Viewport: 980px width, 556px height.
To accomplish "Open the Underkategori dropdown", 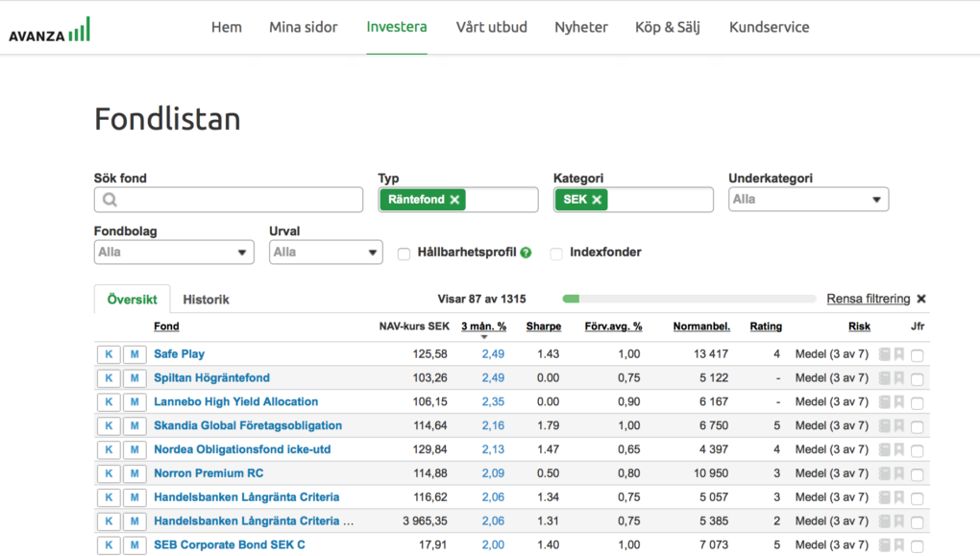I will [x=808, y=200].
